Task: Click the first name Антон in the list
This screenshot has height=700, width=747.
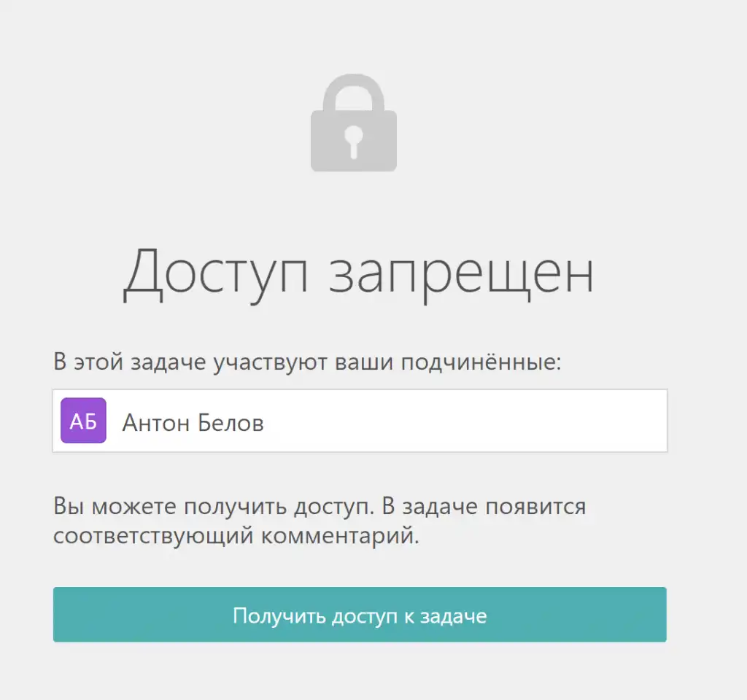Action: (x=156, y=423)
